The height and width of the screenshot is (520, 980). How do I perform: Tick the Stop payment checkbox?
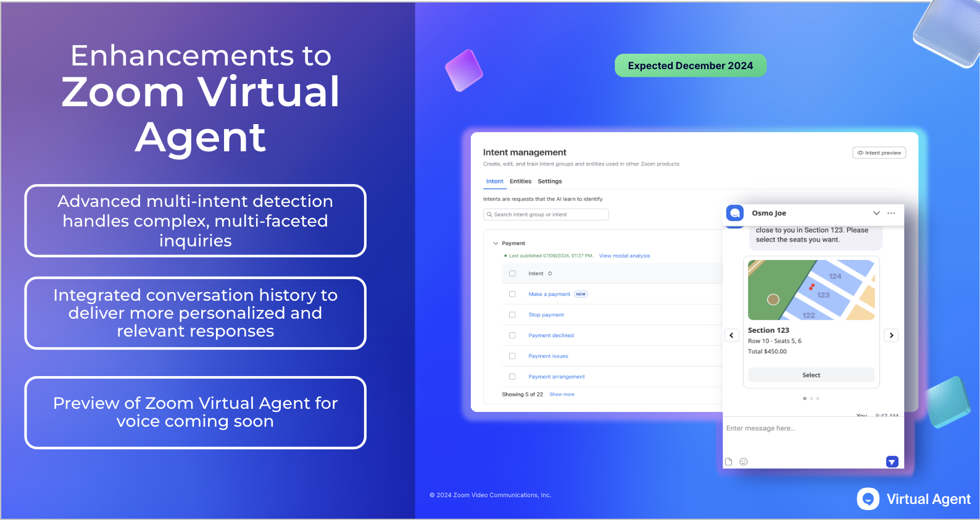(x=512, y=315)
